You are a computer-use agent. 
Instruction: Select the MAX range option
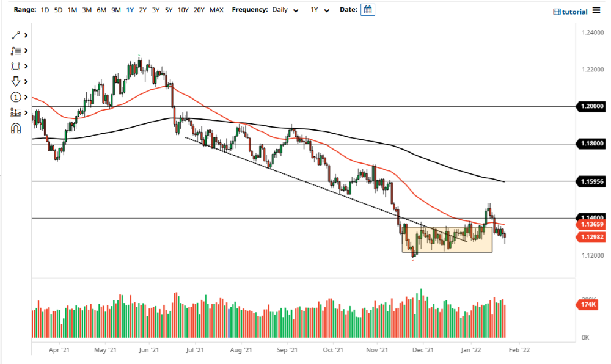216,10
